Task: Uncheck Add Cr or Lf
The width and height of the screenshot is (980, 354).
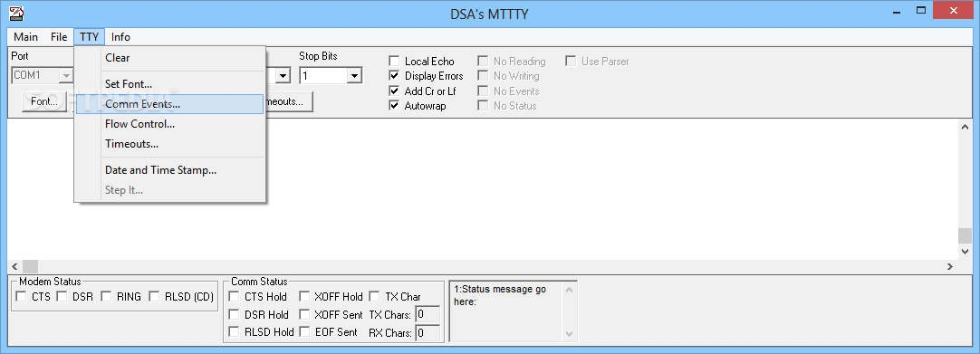Action: [x=394, y=91]
